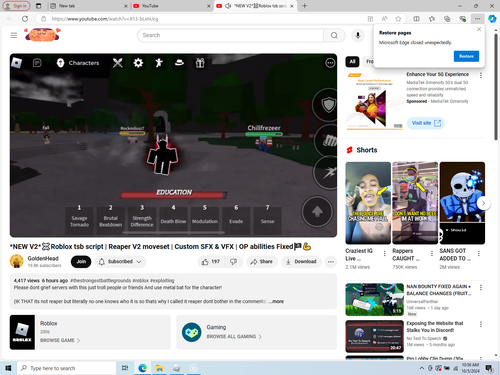Open the Windows Start menu

(8, 368)
